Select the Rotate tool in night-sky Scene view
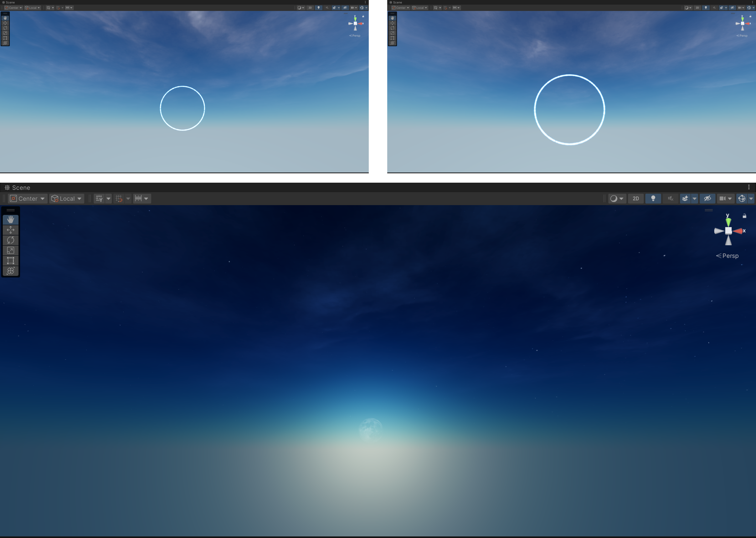Screen dimensions: 756x538 [x=11, y=240]
